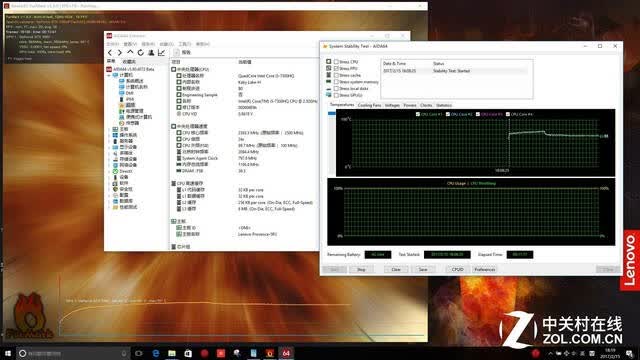Click the Forward arrow in AIDA64 toolbar
The image size is (640, 360).
pos(120,53)
